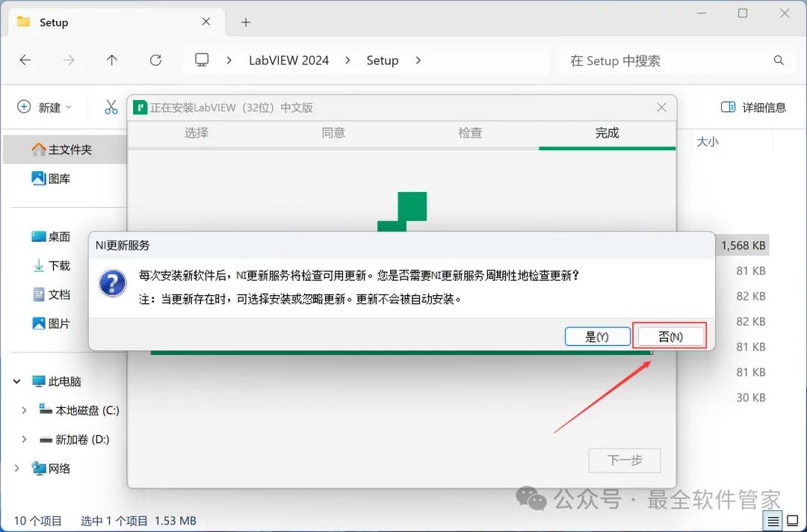Image resolution: width=807 pixels, height=532 pixels.
Task: Click the search magnifier icon
Action: pyautogui.click(x=779, y=61)
